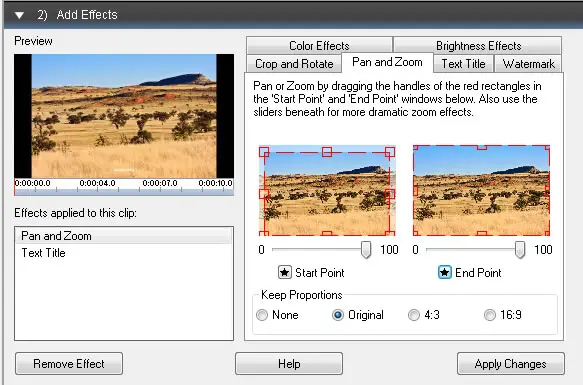
Task: Collapse the Add Effects section triangle
Action: click(19, 15)
